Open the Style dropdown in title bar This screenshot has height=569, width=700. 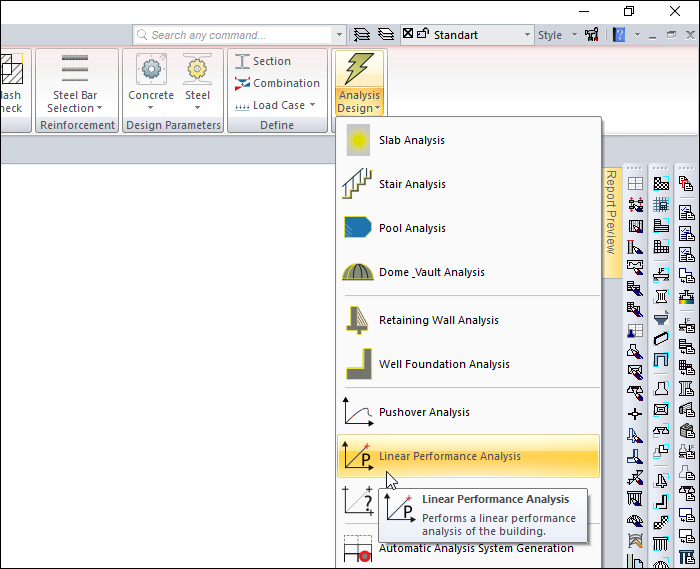(x=558, y=35)
